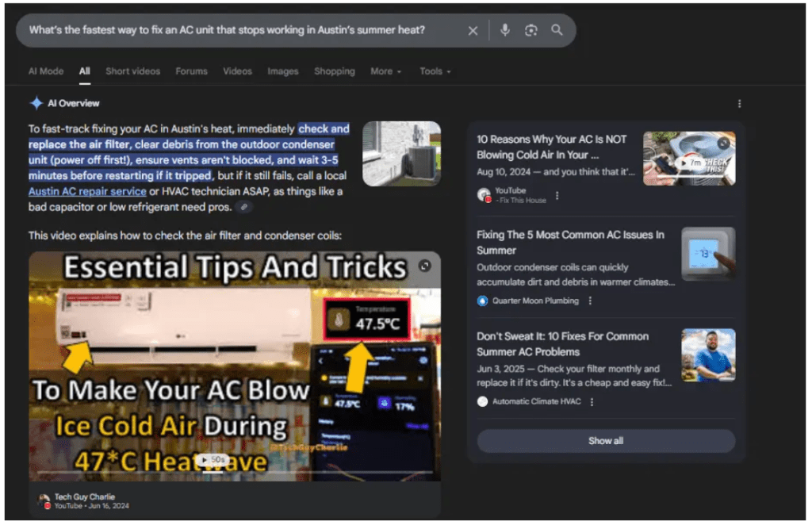Click the outdoor condenser unit thumbnail image
Screen dimensions: 812x525
tap(401, 153)
